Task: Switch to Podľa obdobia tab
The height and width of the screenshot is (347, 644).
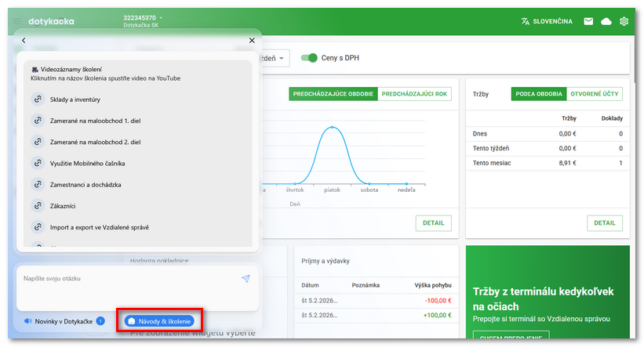Action: pos(539,94)
